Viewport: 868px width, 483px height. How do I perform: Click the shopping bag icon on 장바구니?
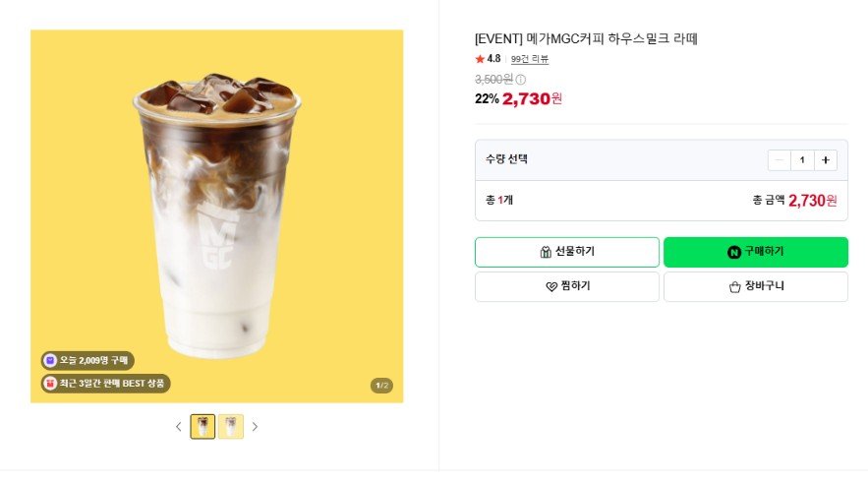coord(734,287)
